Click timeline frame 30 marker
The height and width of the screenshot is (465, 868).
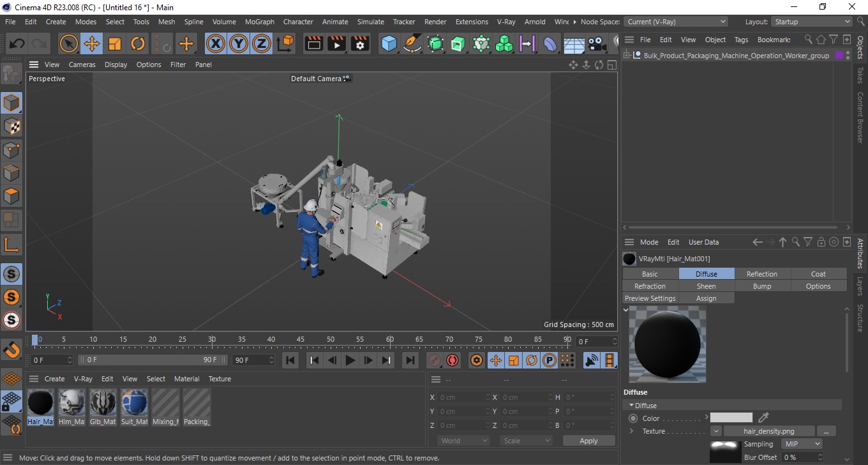(212, 339)
